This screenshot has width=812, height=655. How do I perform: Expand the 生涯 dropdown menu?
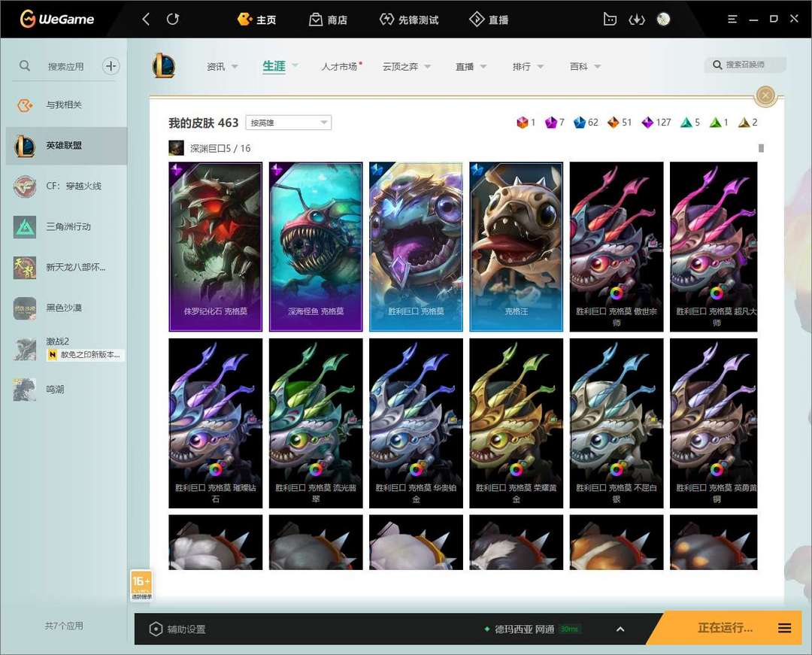(280, 66)
